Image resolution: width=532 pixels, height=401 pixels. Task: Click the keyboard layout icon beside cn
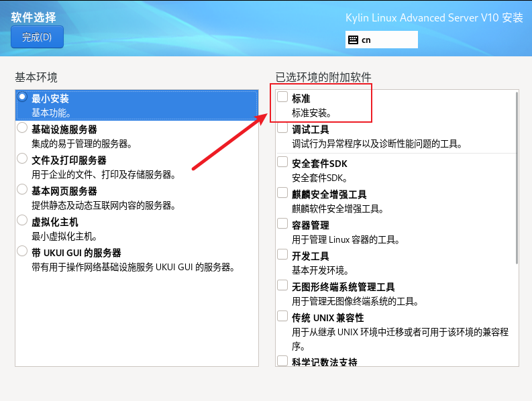353,40
